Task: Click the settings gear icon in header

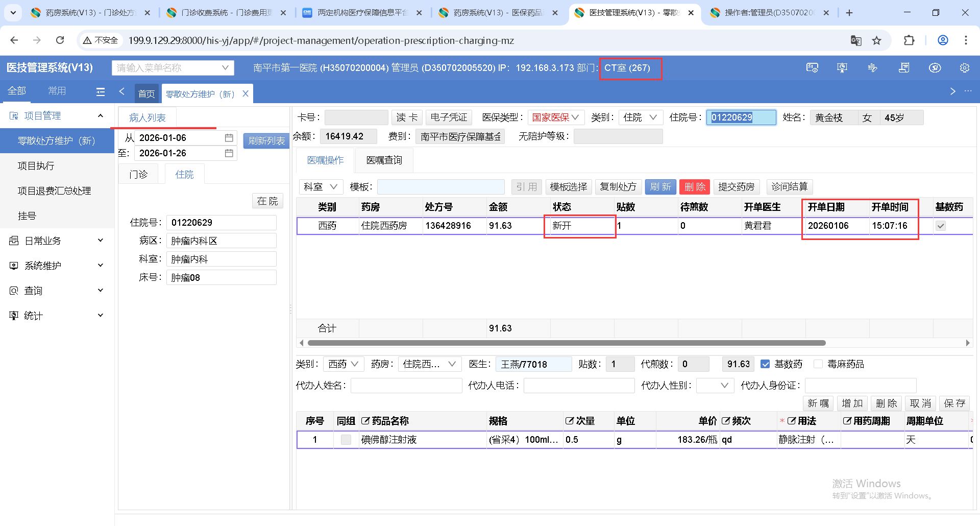Action: click(964, 68)
